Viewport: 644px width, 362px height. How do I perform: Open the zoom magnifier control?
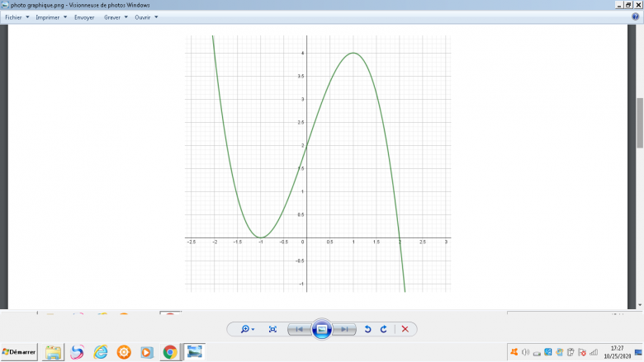pyautogui.click(x=247, y=329)
